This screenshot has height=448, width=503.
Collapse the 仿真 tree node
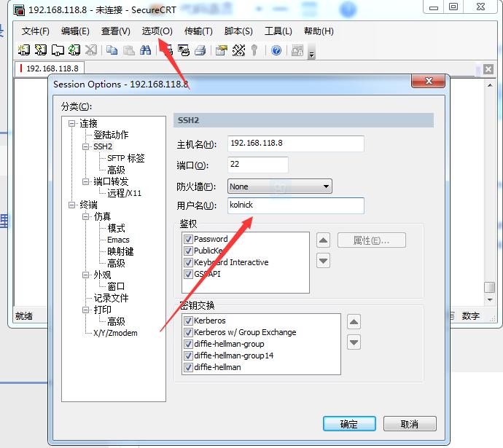(x=85, y=216)
